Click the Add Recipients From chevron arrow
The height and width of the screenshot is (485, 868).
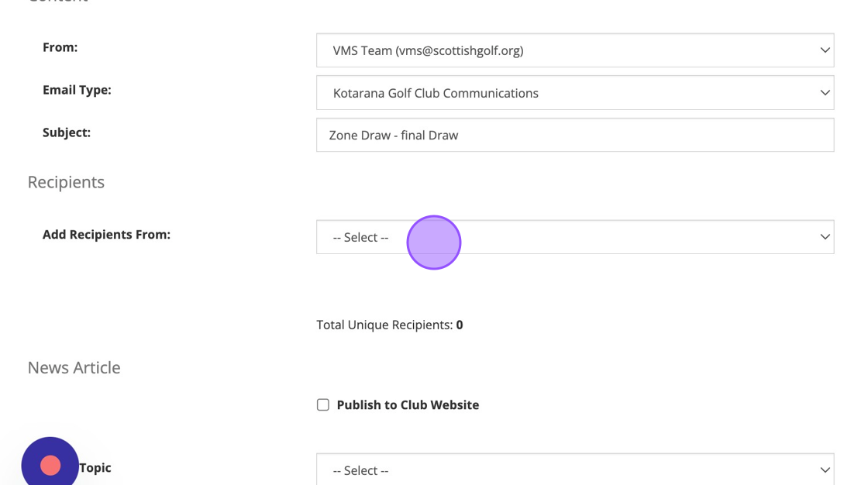click(825, 237)
